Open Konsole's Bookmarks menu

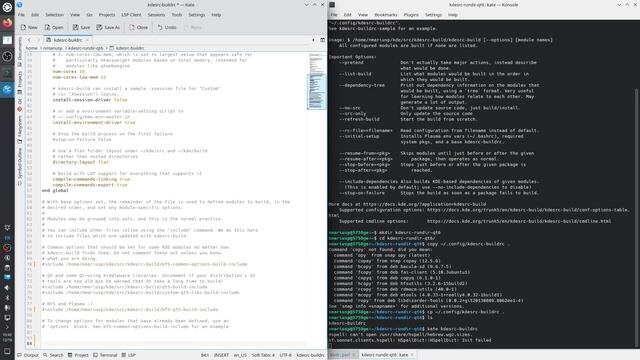coord(386,15)
